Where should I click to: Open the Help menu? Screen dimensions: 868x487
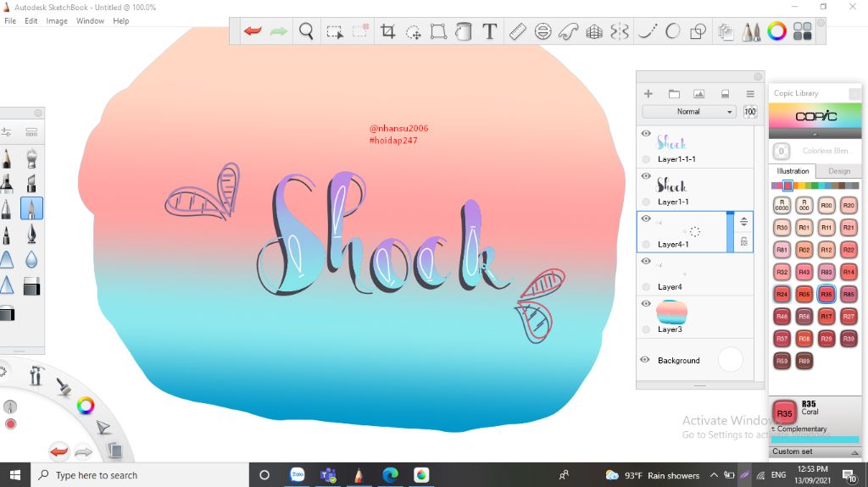point(121,21)
